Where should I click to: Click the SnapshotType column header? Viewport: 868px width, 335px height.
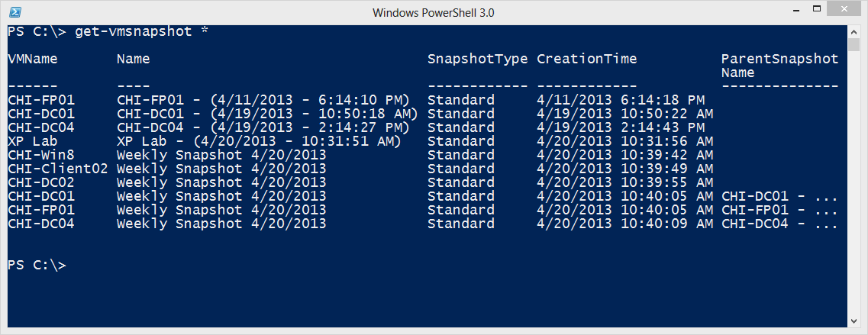pos(477,59)
